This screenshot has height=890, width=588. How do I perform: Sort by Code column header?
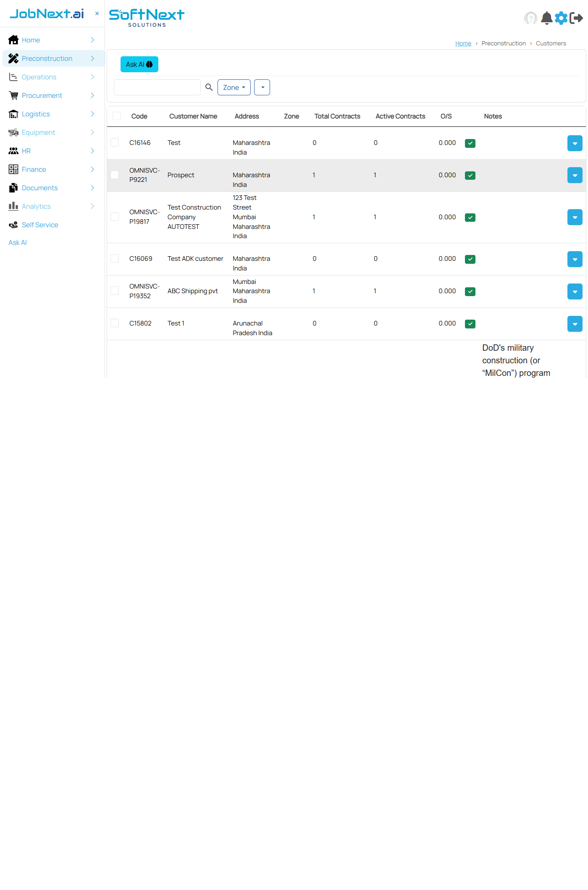[139, 116]
